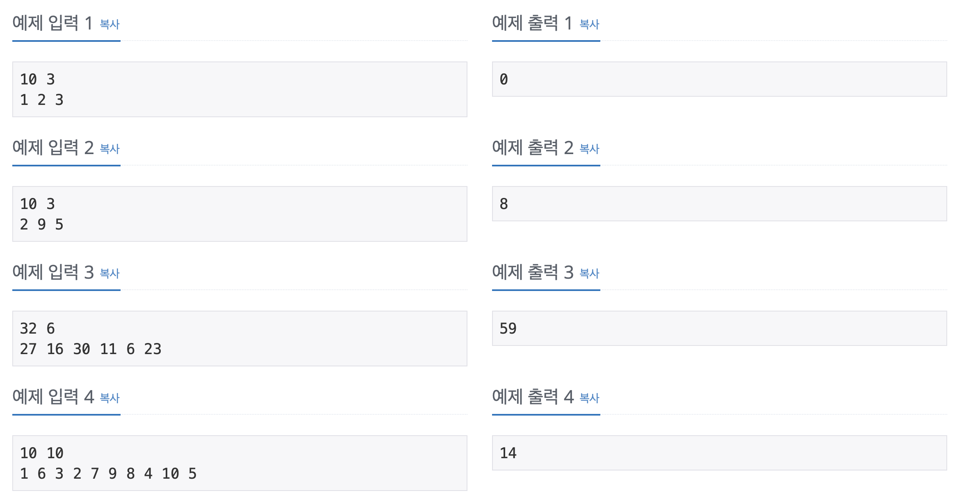Click the input 4 box starting with 10 10
This screenshot has height=500, width=980.
pos(240,463)
